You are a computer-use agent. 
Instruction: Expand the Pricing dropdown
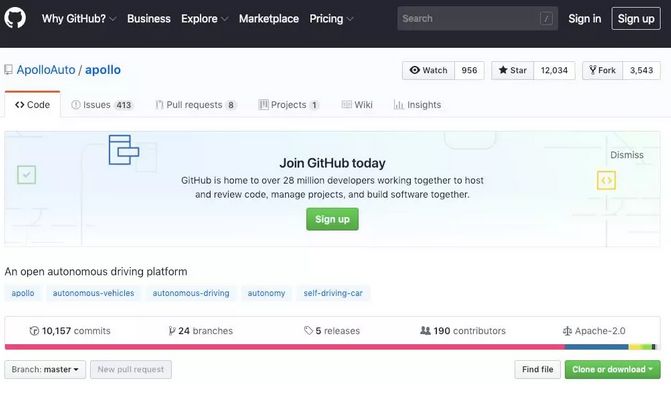331,19
